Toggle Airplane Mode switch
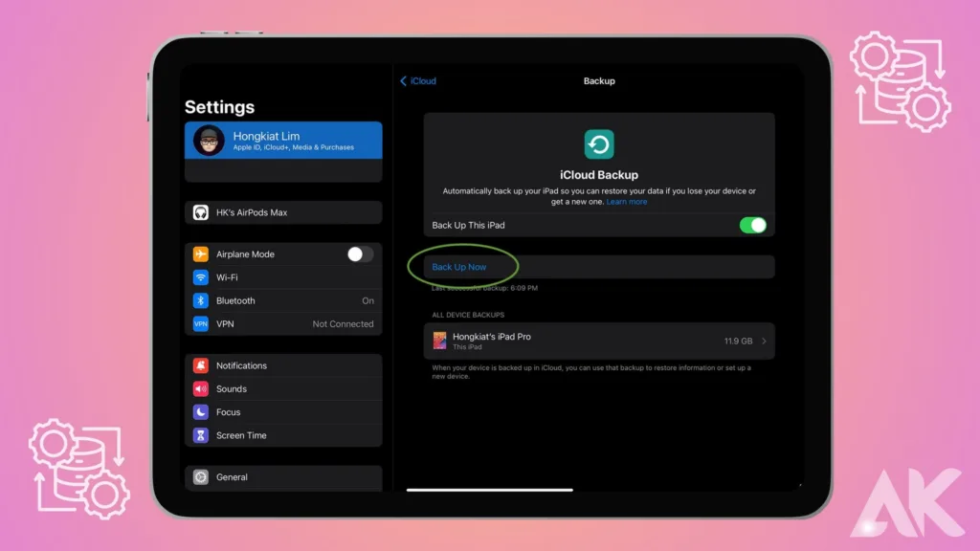 tap(360, 254)
